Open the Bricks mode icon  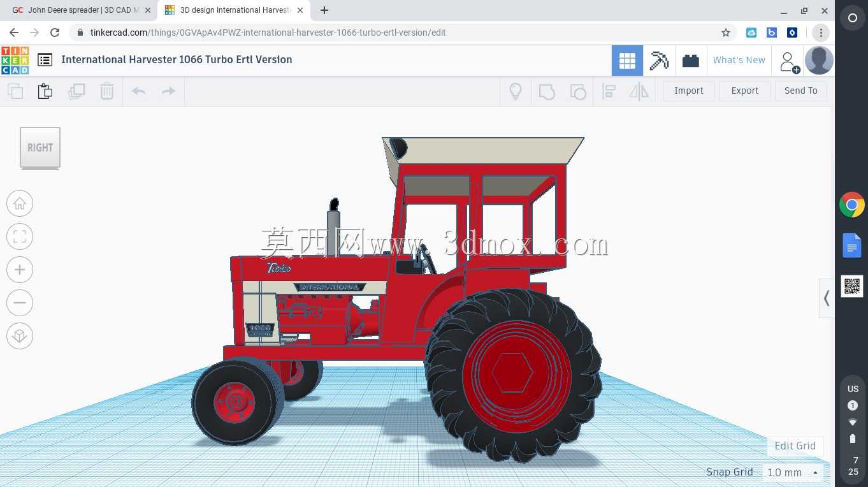pyautogui.click(x=691, y=61)
